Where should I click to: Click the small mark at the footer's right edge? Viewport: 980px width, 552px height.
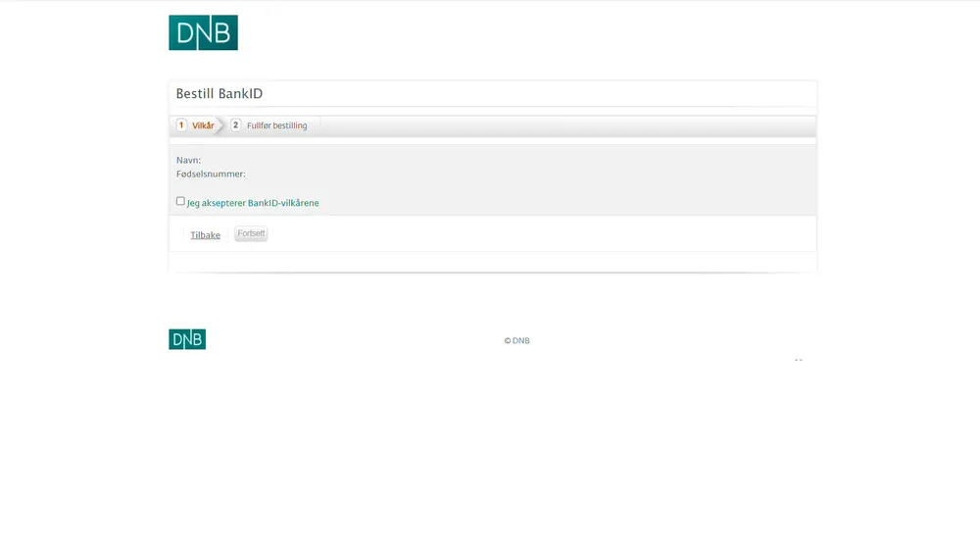pos(798,360)
